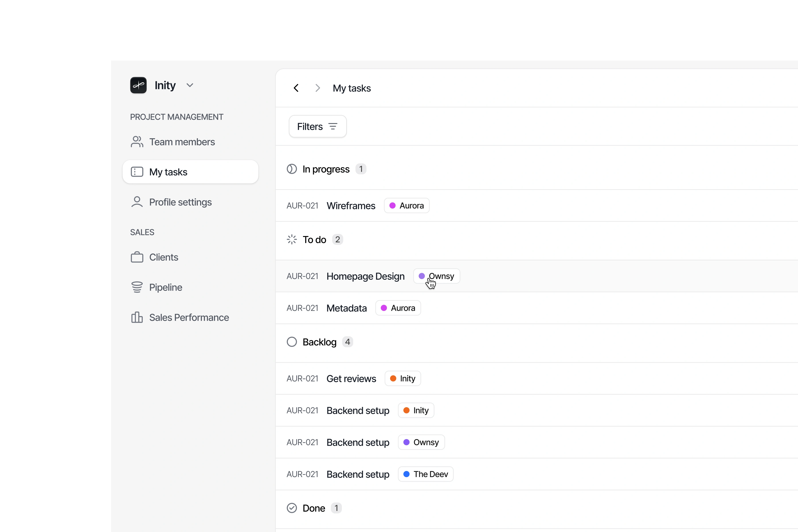Click the In progress half-circle status icon
Screen dimensions: 798x532
291,169
